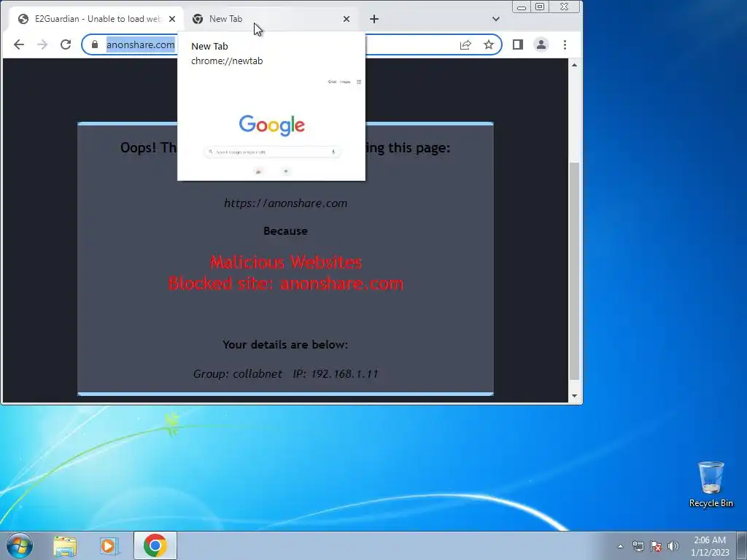Bookmark this page with the star icon
Screen dimensions: 747x560
click(489, 44)
